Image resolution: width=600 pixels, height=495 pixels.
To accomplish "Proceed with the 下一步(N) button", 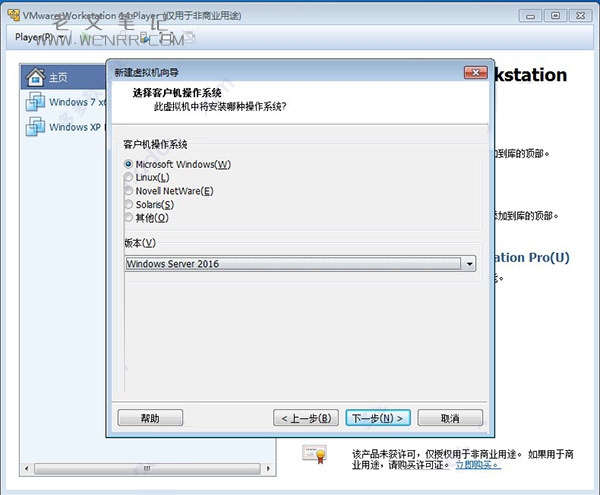I will pyautogui.click(x=377, y=418).
